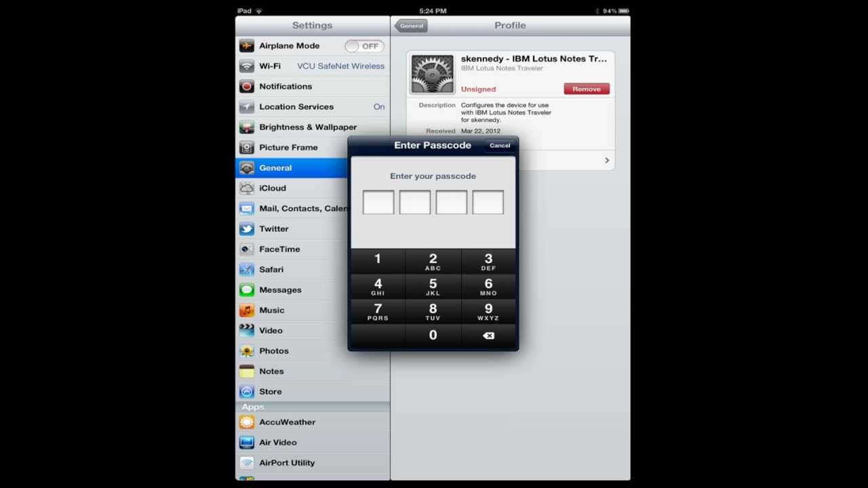Open Twitter settings icon
This screenshot has height=488, width=868.
click(x=247, y=229)
